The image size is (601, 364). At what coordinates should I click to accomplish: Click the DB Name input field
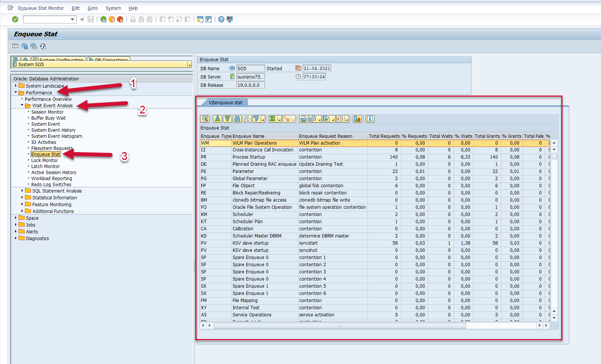(250, 68)
